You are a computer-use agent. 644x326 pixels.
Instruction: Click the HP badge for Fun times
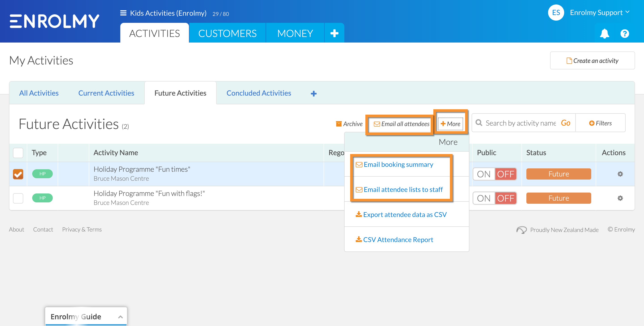point(42,174)
